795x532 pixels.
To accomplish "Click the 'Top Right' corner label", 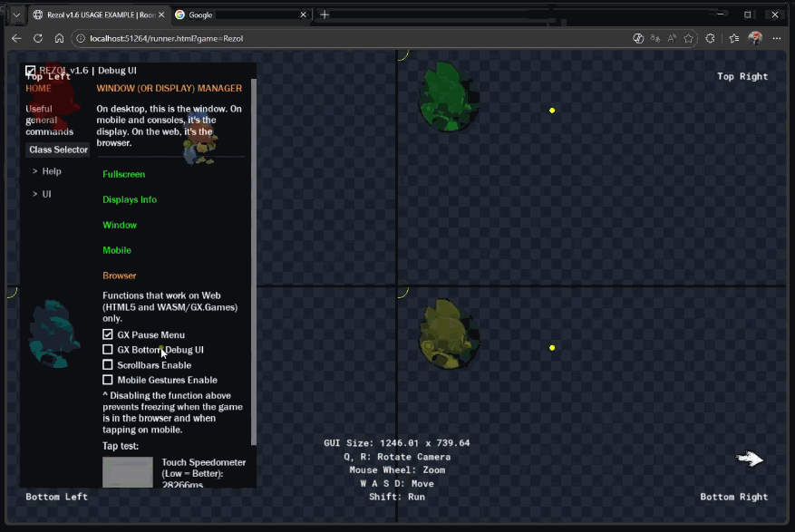I will pos(742,76).
